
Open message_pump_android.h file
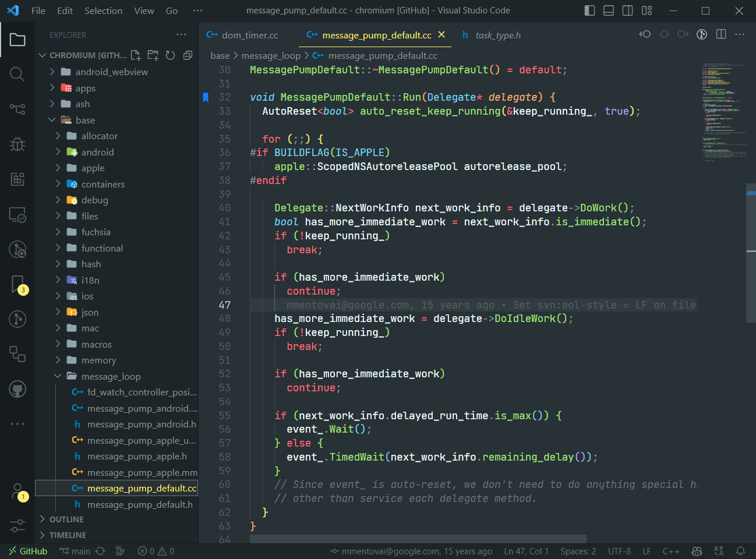(142, 424)
